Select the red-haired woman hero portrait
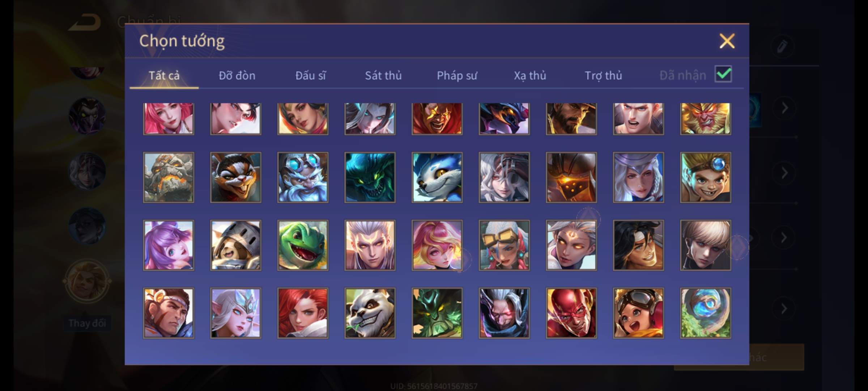This screenshot has width=868, height=391. pyautogui.click(x=303, y=313)
